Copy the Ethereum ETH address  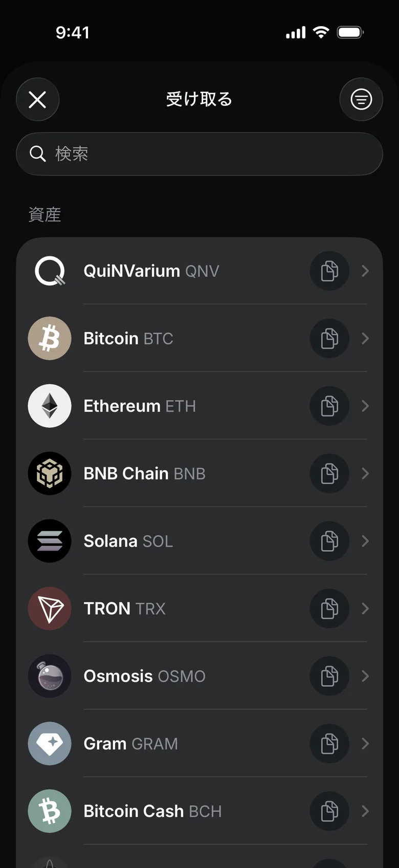[329, 406]
